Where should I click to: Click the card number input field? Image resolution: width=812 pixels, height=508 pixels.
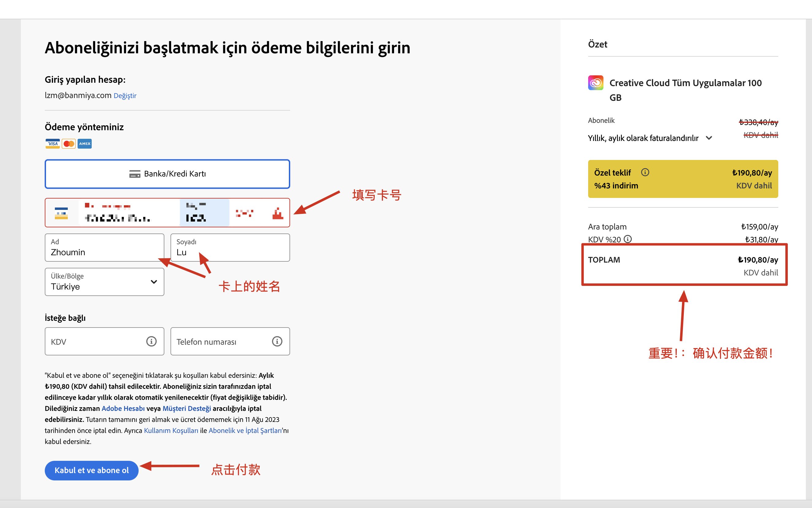click(x=129, y=213)
